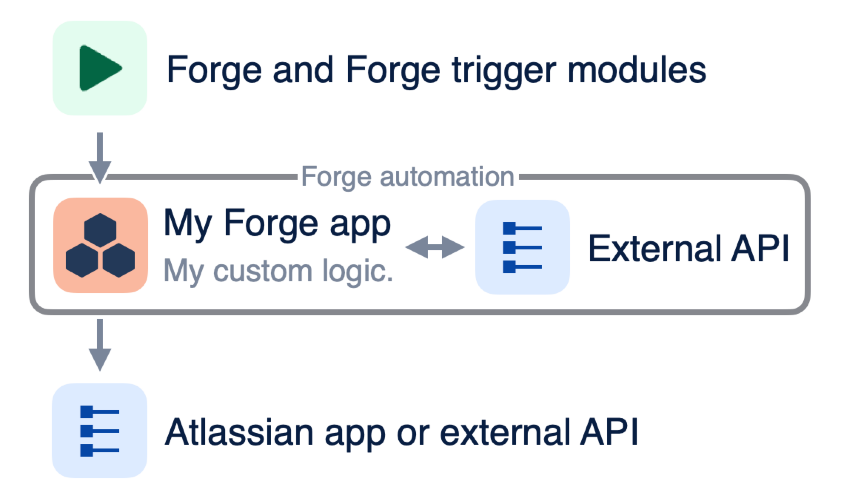This screenshot has height=504, width=841.
Task: Click the lower-left hexagon of the Forge app icon
Action: (x=82, y=260)
